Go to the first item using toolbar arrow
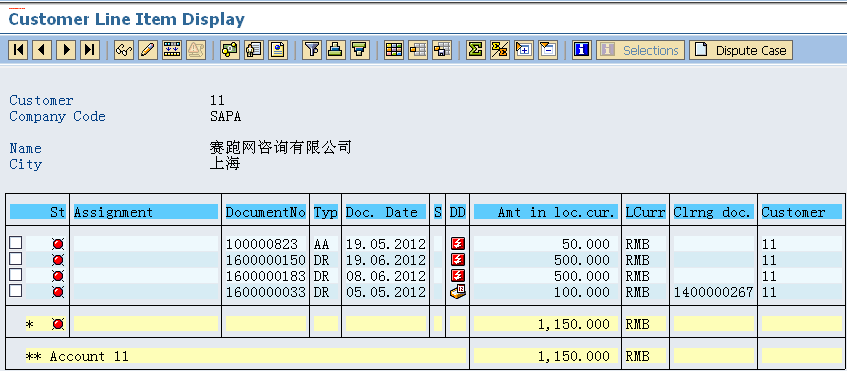The width and height of the screenshot is (847, 371). point(18,50)
